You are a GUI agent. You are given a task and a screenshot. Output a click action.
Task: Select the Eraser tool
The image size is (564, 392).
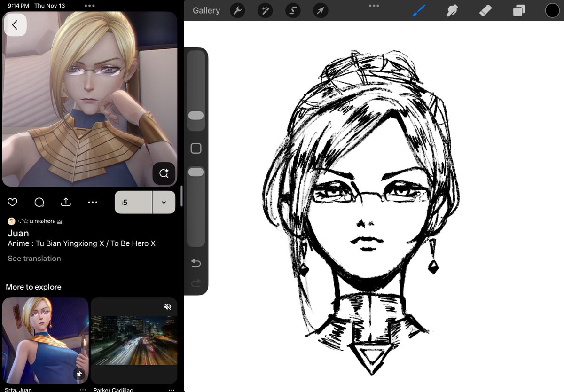pyautogui.click(x=485, y=10)
